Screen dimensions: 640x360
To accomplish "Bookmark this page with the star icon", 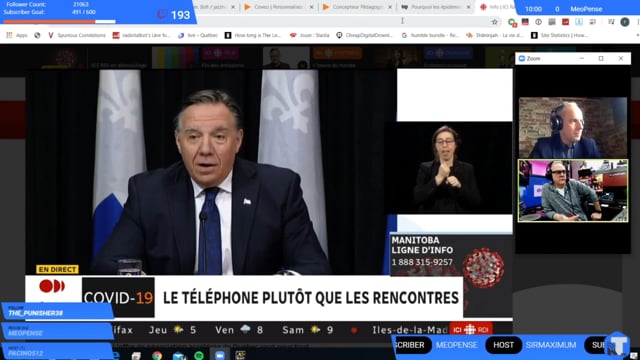I will coord(495,22).
